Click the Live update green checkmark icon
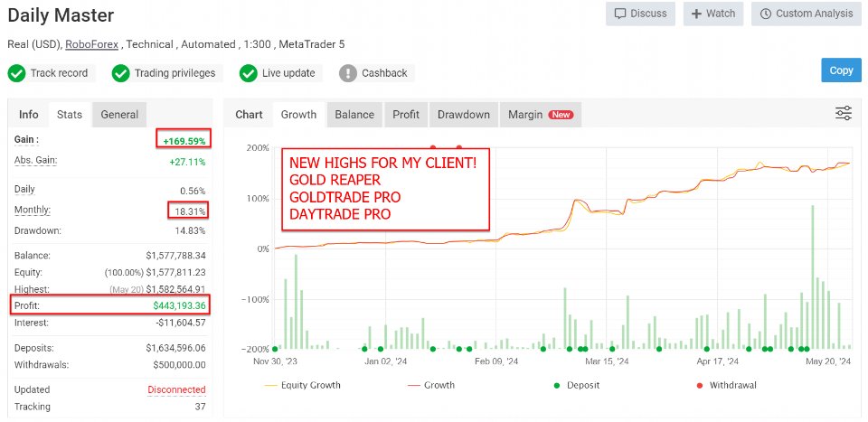This screenshot has height=422, width=868. (x=249, y=73)
